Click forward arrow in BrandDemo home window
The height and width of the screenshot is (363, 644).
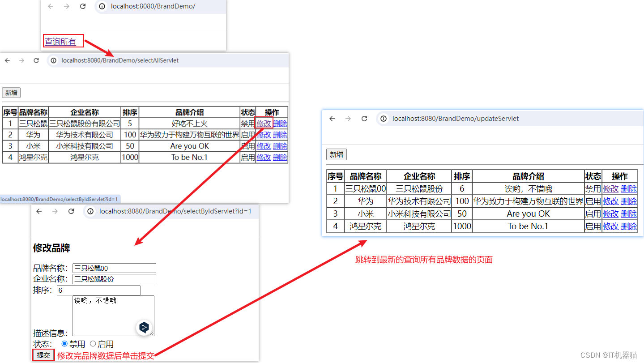click(x=67, y=6)
